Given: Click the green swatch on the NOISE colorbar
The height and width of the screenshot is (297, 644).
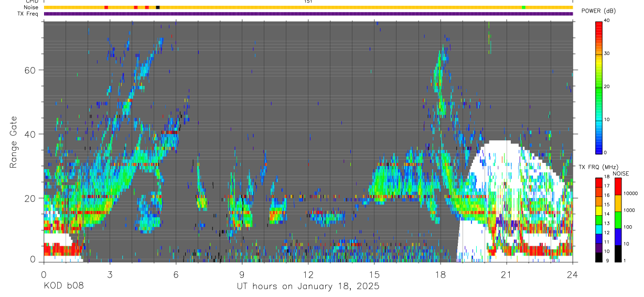Looking at the screenshot, I should click(618, 220).
